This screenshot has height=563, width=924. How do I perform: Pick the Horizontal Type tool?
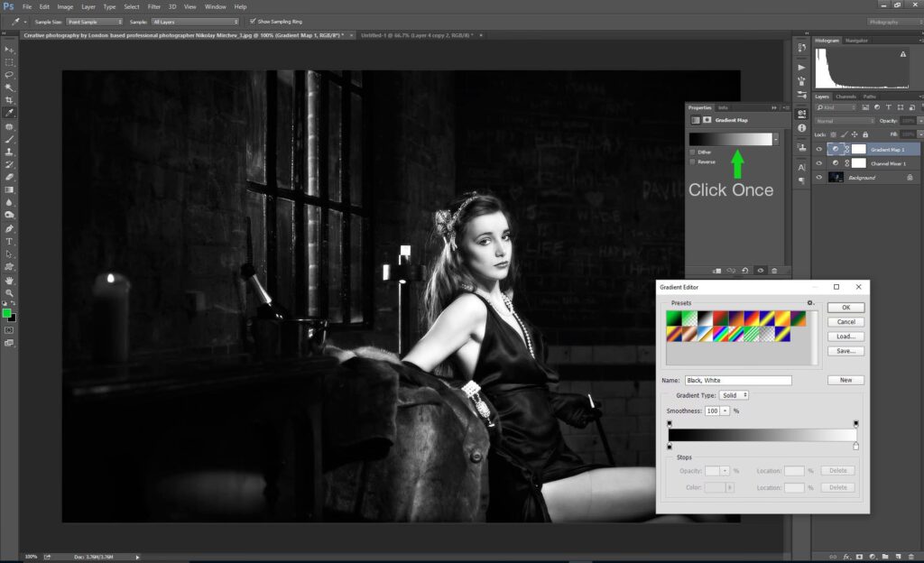point(9,242)
